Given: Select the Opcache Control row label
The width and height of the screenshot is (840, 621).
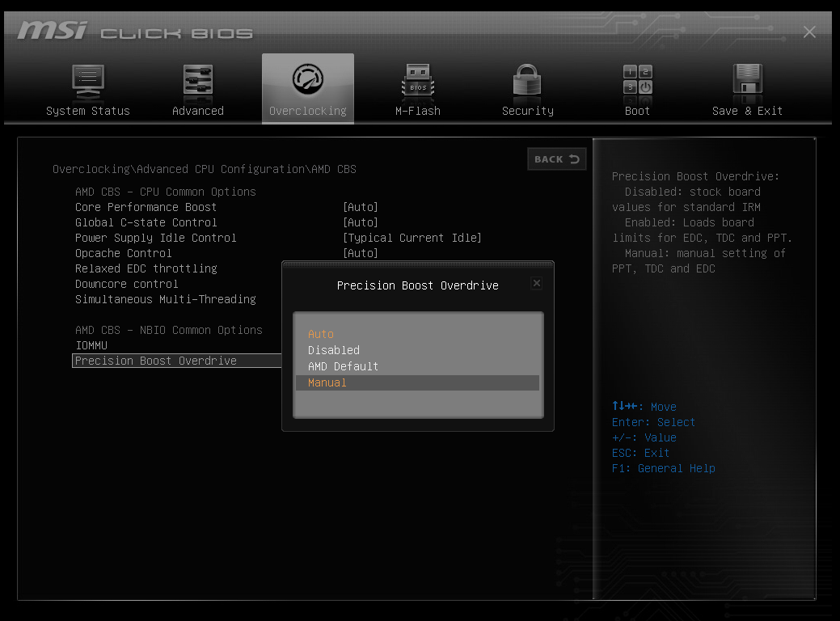Looking at the screenshot, I should 123,253.
